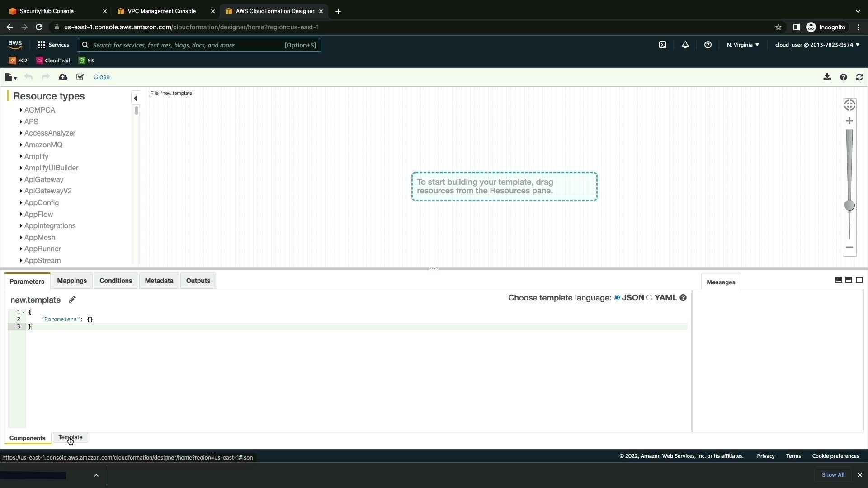
Task: Select the JSON template language
Action: pos(617,298)
